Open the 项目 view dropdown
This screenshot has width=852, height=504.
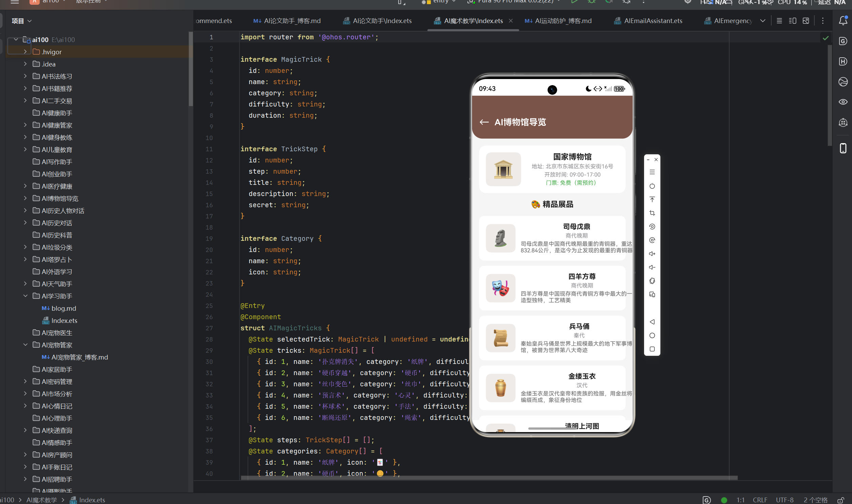point(21,21)
